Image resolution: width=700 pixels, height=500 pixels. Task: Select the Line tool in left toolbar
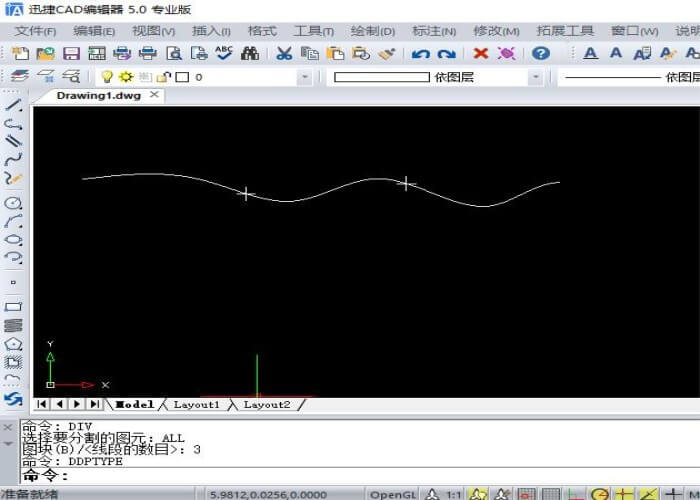tap(14, 104)
